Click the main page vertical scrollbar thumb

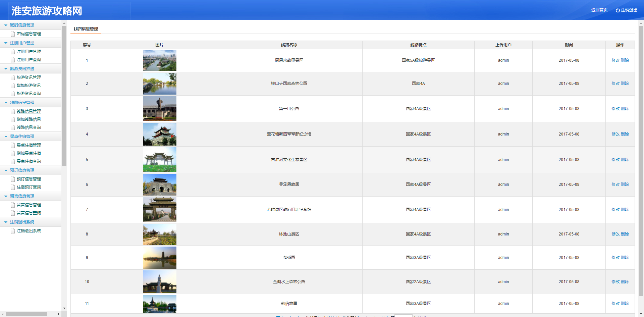(641, 161)
